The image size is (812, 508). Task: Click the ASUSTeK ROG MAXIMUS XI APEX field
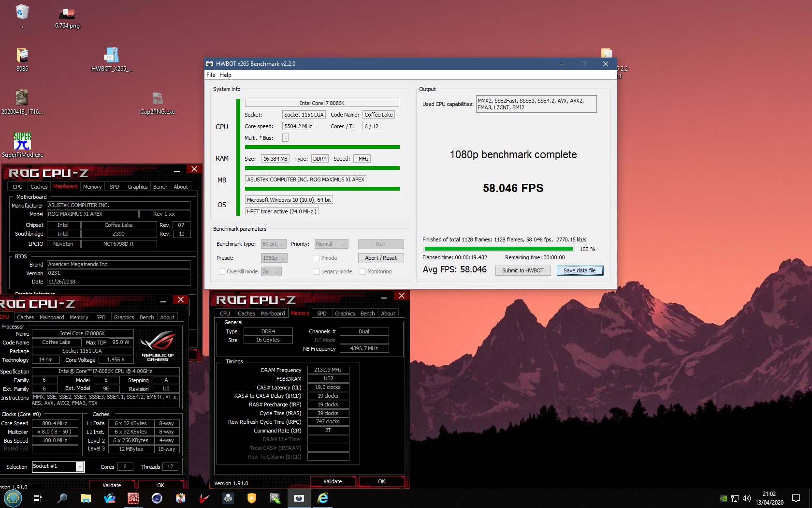305,179
